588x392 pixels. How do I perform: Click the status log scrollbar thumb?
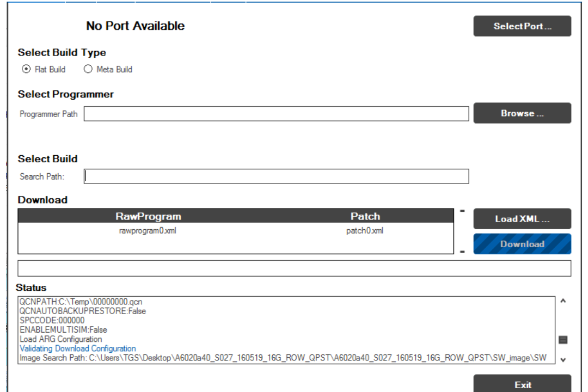tap(563, 340)
